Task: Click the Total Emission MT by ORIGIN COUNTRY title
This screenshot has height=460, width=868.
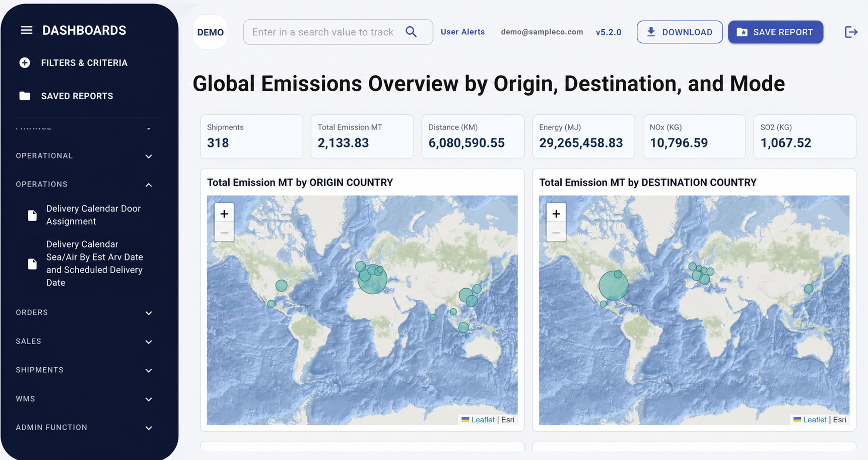Action: tap(300, 182)
